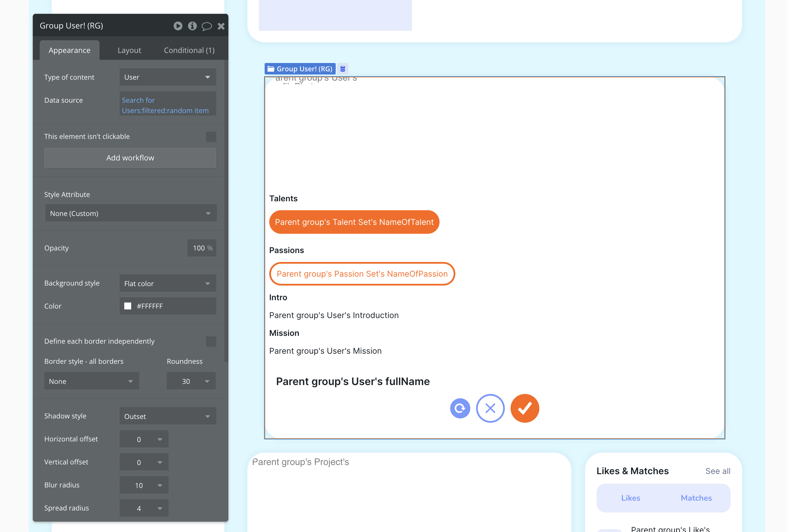
Task: Click the orange checkmark accept icon
Action: tap(525, 408)
